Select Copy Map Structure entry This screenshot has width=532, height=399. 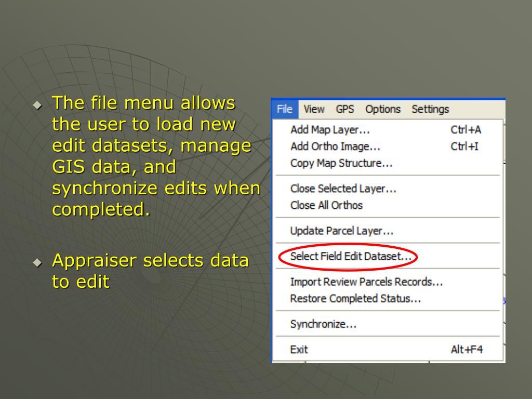(388, 163)
